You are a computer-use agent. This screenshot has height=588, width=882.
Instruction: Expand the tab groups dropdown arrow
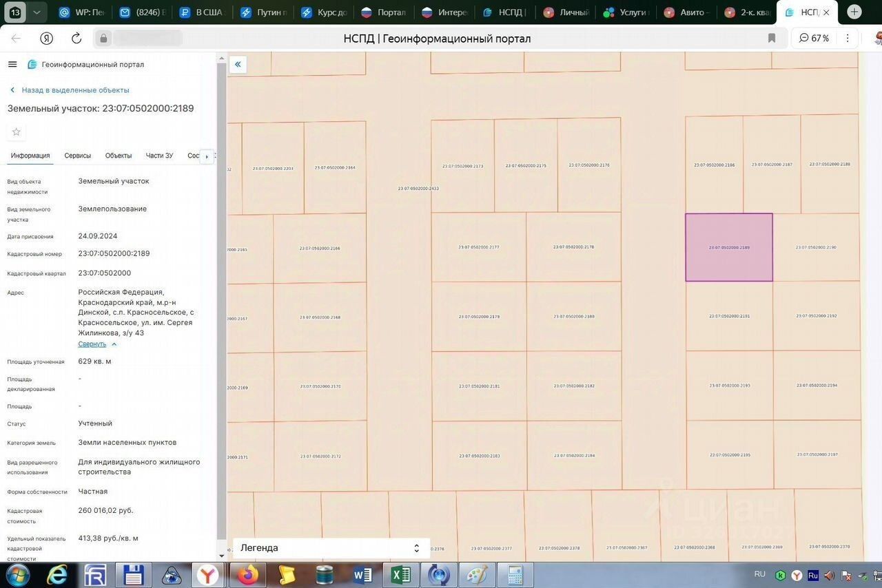click(37, 12)
